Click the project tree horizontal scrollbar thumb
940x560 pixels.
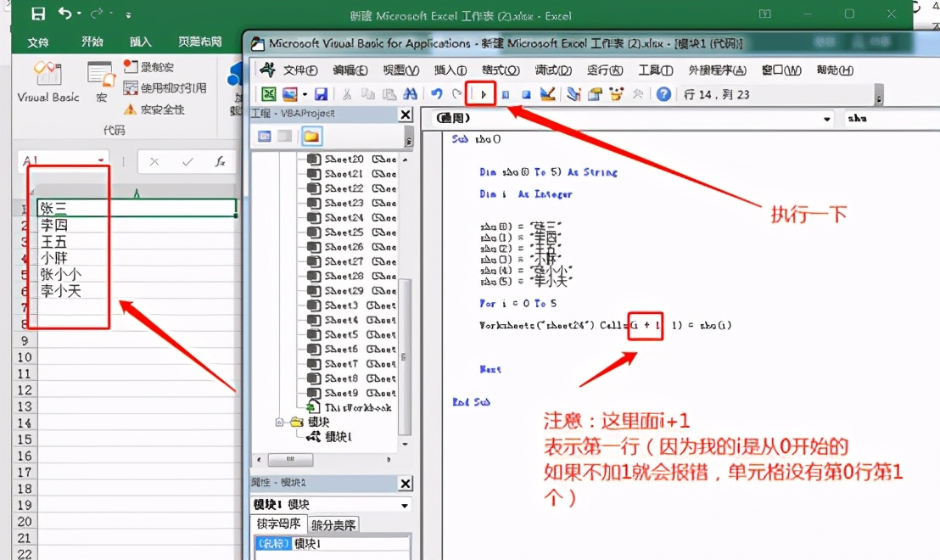pyautogui.click(x=290, y=459)
